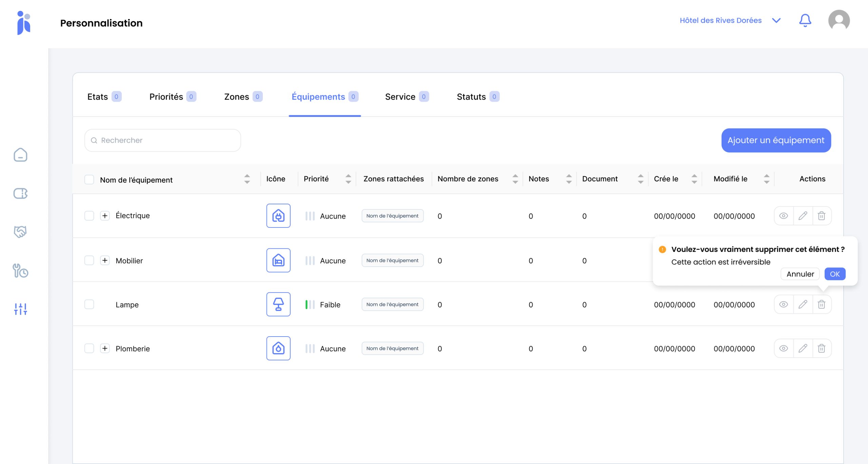
Task: Expand the Électrique row
Action: click(x=105, y=216)
